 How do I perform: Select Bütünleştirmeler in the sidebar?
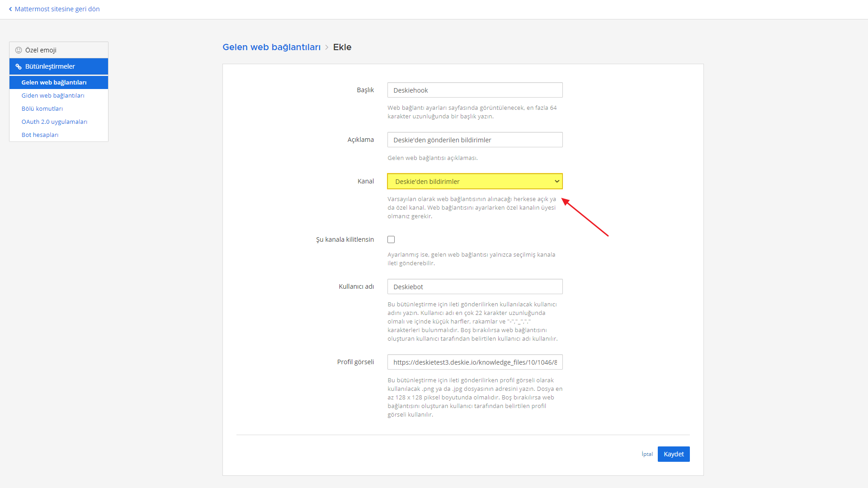[x=59, y=66]
